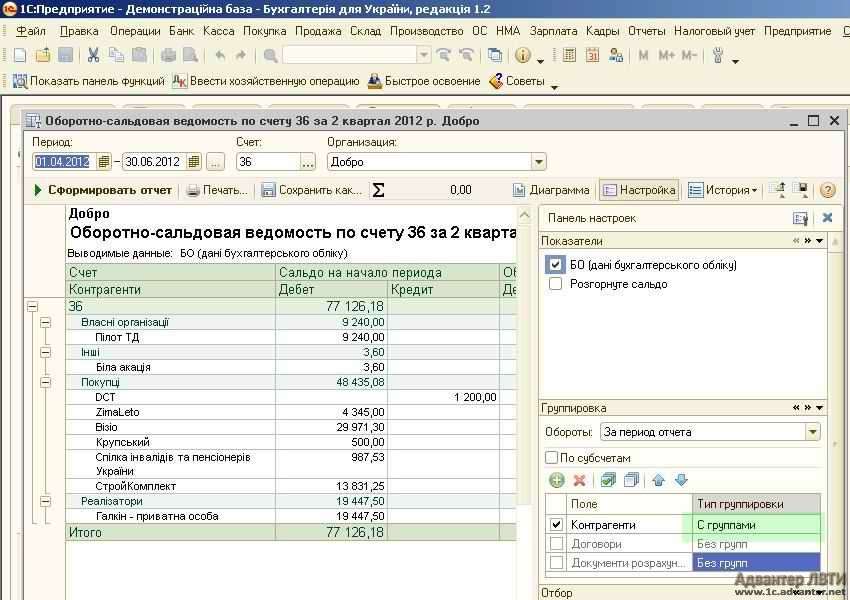The image size is (850, 600).
Task: Toggle БО (дані бухгалтерського обліку) checkbox
Action: tap(555, 265)
